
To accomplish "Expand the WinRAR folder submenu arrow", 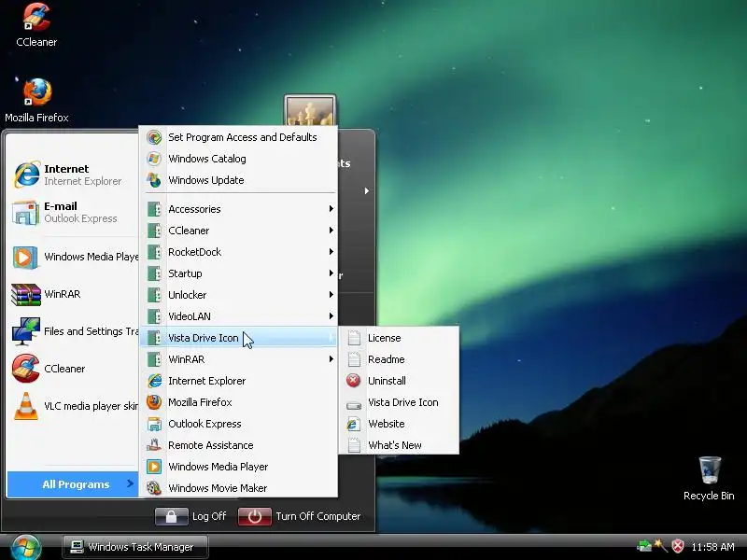I will tap(331, 358).
